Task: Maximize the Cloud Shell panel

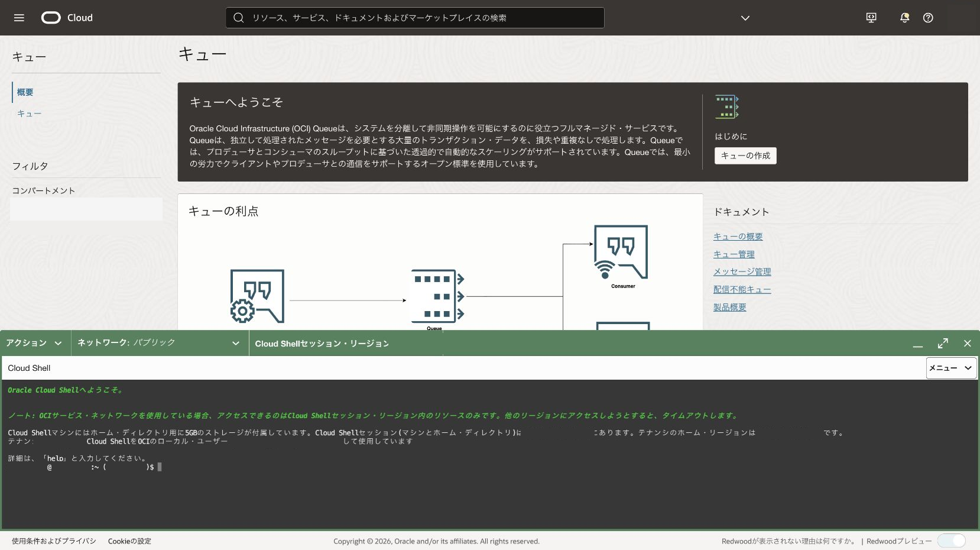Action: click(943, 344)
